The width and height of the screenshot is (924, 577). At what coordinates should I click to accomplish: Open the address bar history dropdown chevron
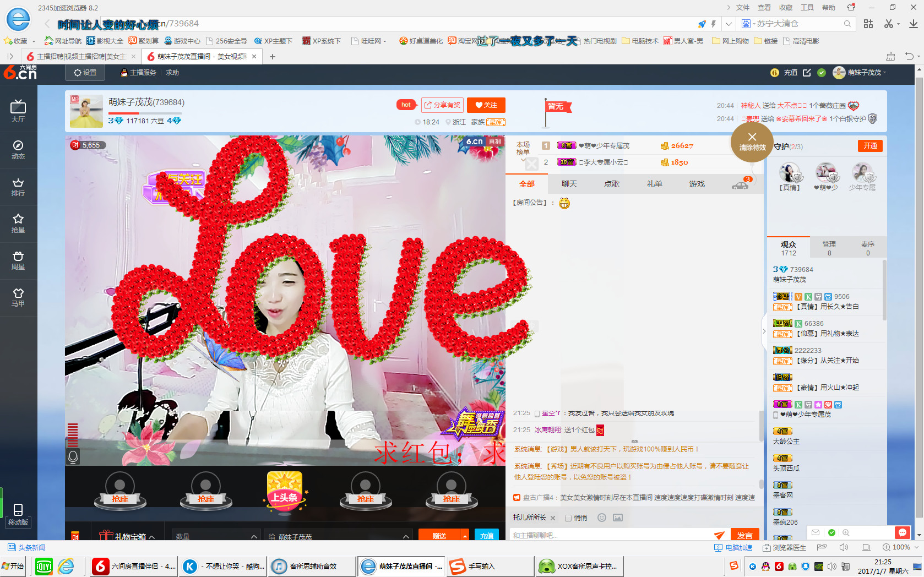(x=729, y=24)
